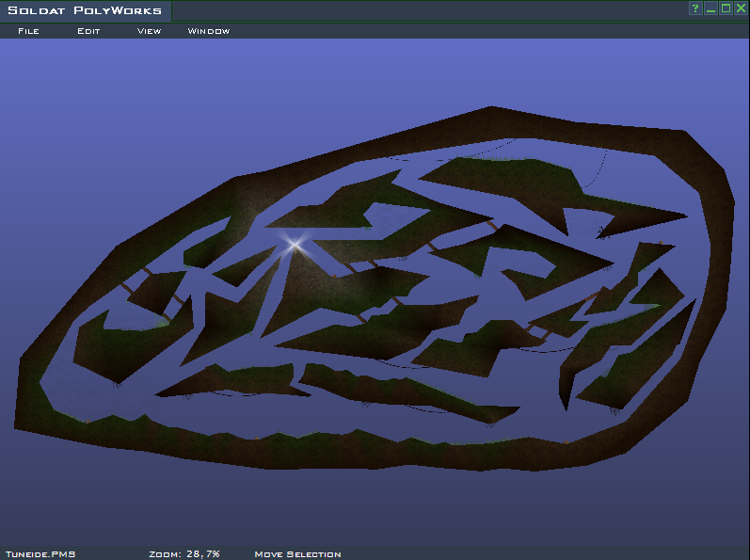Screen dimensions: 750x560
Task: Minimize the PolyWorks window
Action: pyautogui.click(x=710, y=8)
